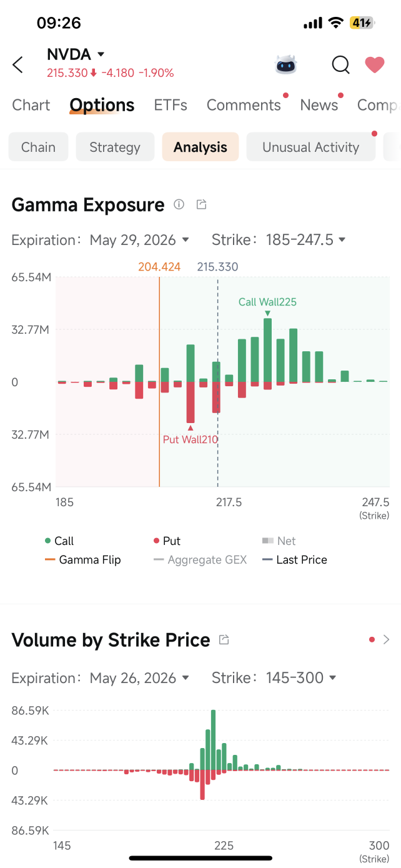Screen dimensions: 401x868
Task: Tap the search magnifier icon
Action: tap(340, 64)
